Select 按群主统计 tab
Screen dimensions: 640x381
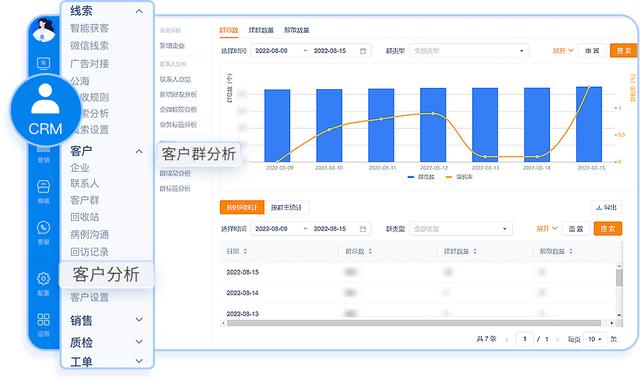pyautogui.click(x=287, y=207)
